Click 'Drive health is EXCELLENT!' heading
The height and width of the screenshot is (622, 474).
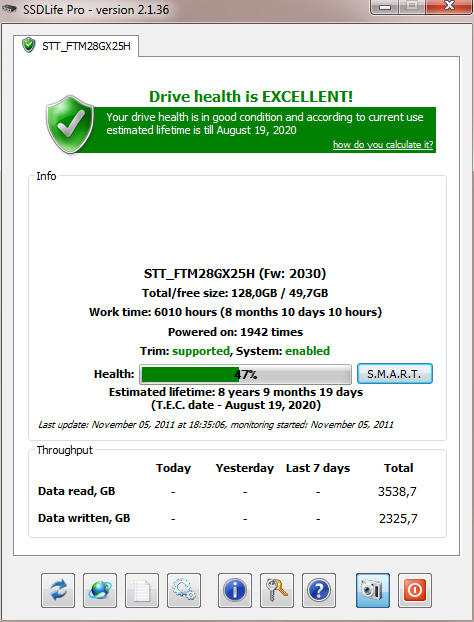251,97
